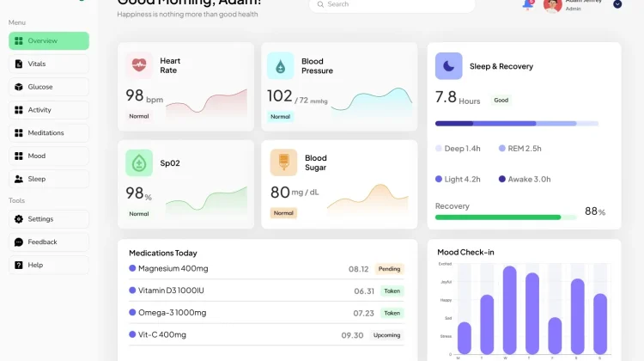The width and height of the screenshot is (644, 361).
Task: Click the Blood Sugar Normal badge
Action: (x=283, y=213)
